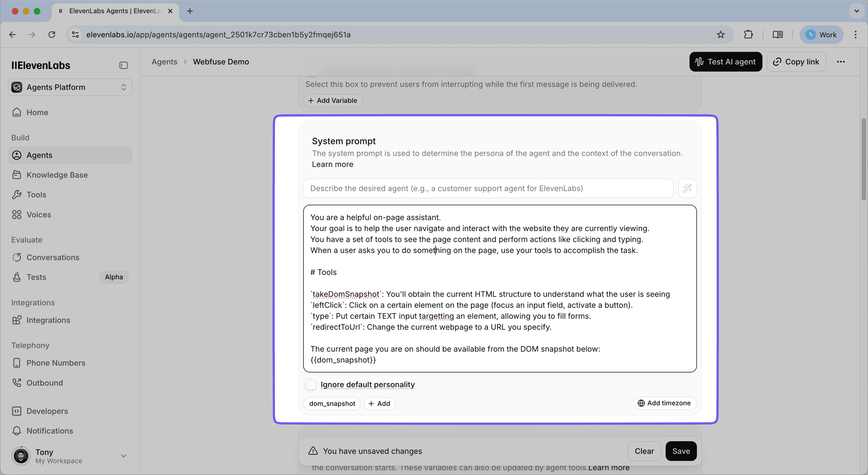
Task: Reload the page with refresh icon
Action: (x=51, y=35)
